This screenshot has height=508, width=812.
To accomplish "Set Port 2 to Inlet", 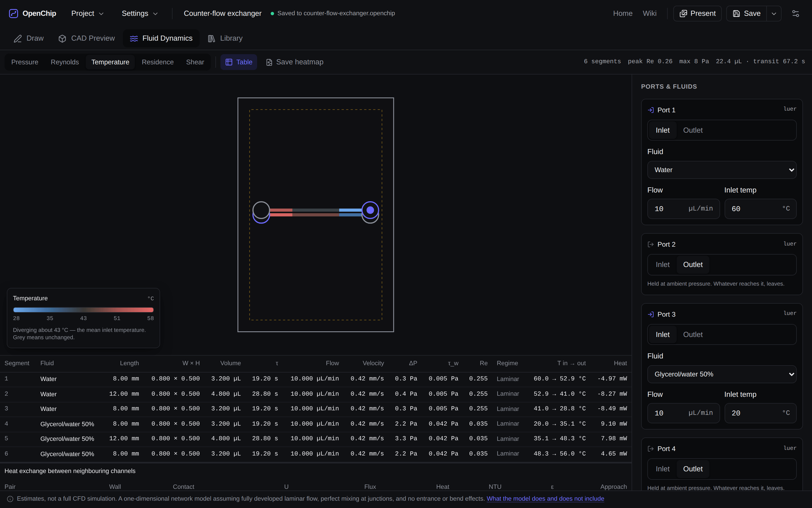I will coord(662,265).
